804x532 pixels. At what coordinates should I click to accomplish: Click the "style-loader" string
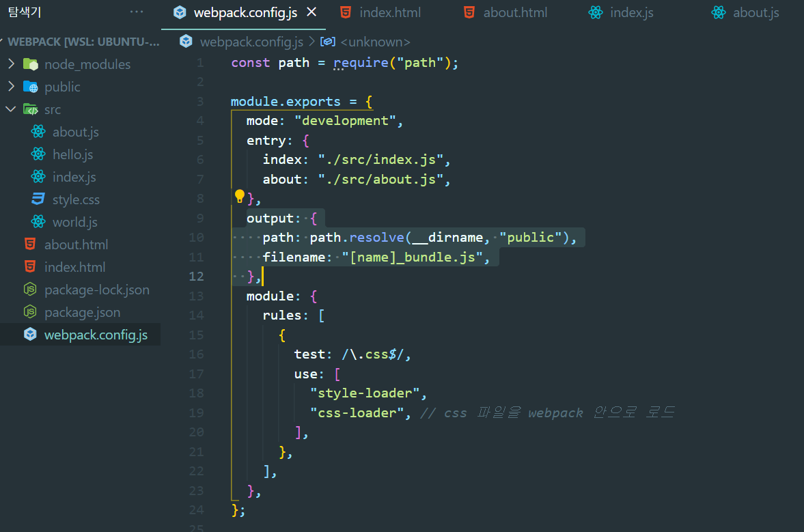[x=365, y=393]
